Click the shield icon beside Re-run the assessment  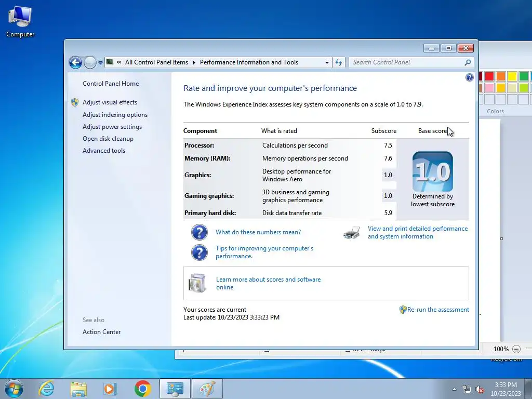coord(403,310)
